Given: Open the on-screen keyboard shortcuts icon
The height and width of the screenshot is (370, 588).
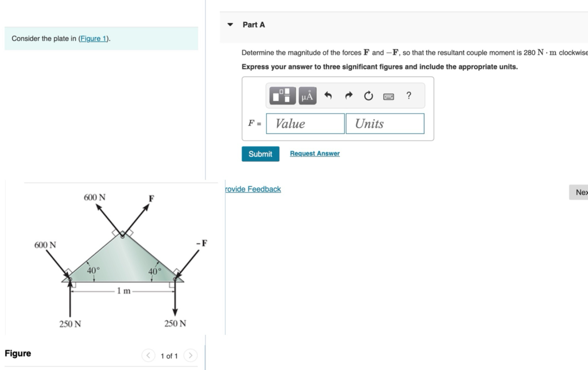Looking at the screenshot, I should (x=389, y=96).
